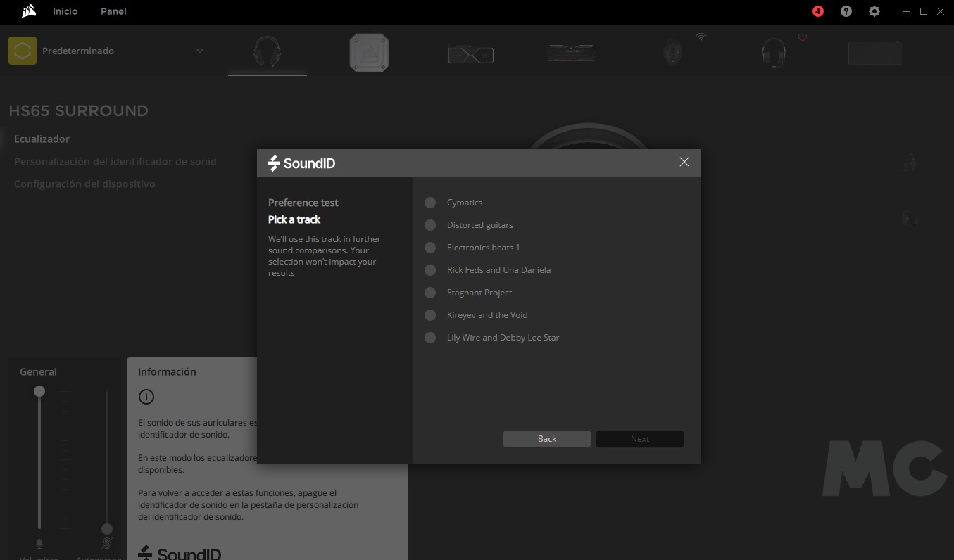Expand the Predeterminado profile dropdown
This screenshot has height=560, width=954.
(x=200, y=51)
